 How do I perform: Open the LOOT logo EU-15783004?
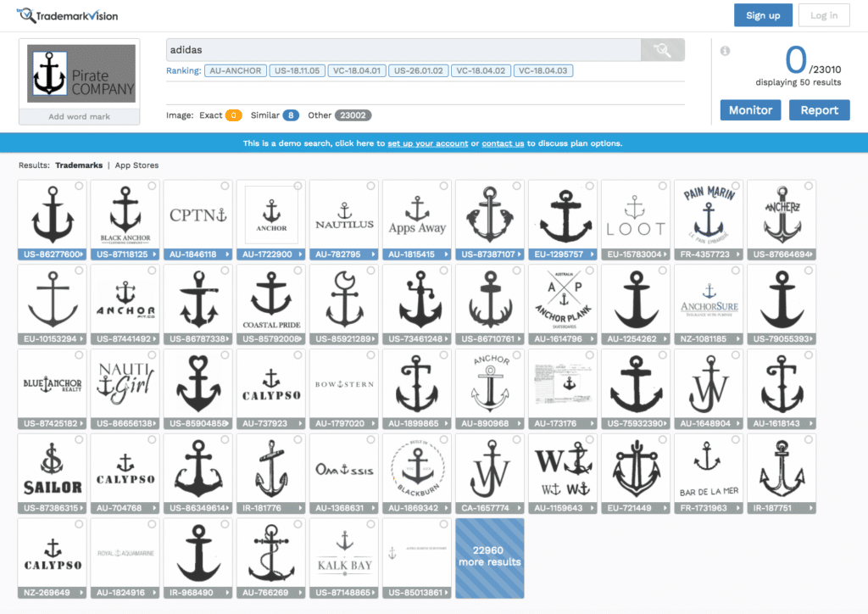pos(636,215)
